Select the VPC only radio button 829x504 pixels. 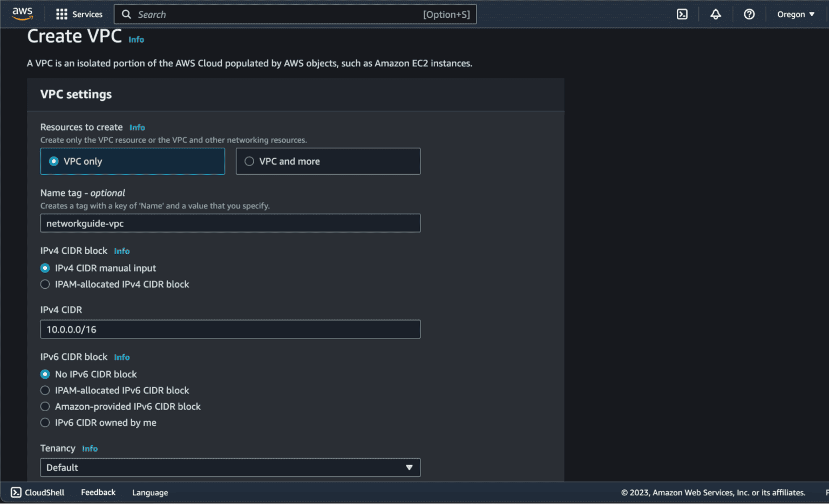click(x=53, y=161)
